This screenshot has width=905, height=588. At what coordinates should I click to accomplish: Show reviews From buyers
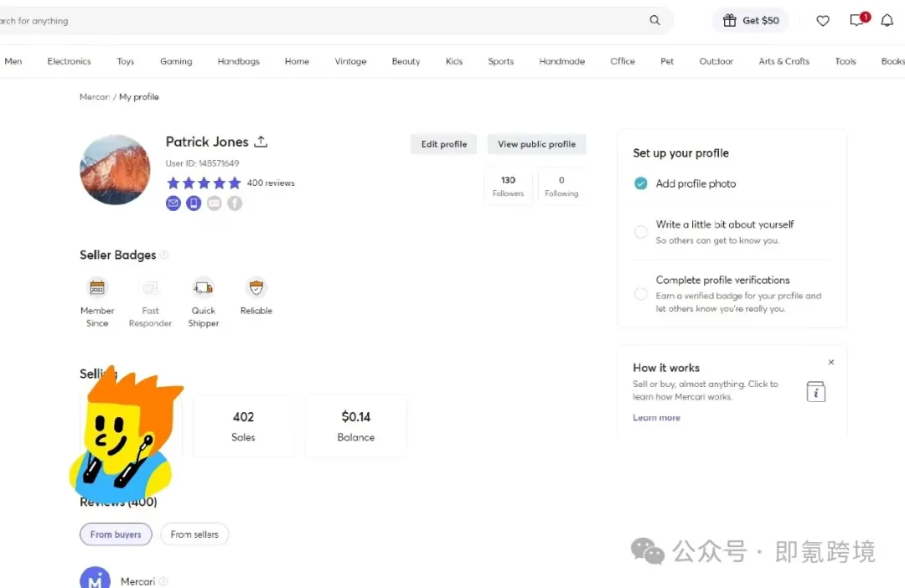coord(116,534)
